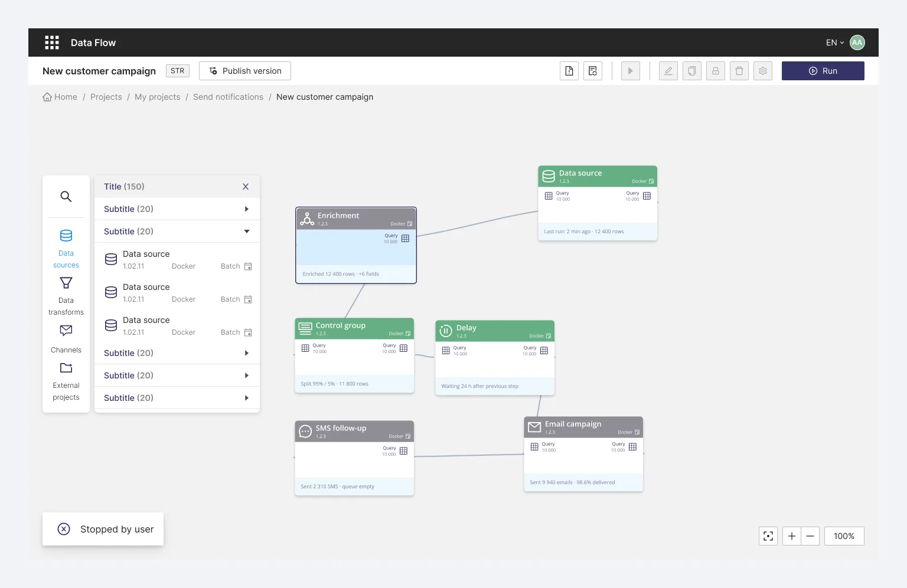Image resolution: width=907 pixels, height=588 pixels.
Task: Zoom out with minus button
Action: point(810,536)
